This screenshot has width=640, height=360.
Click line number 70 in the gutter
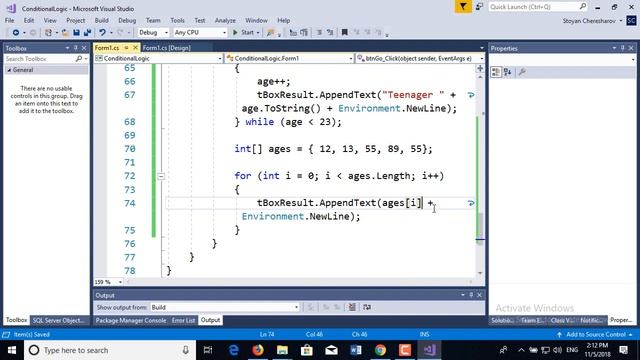pos(129,149)
